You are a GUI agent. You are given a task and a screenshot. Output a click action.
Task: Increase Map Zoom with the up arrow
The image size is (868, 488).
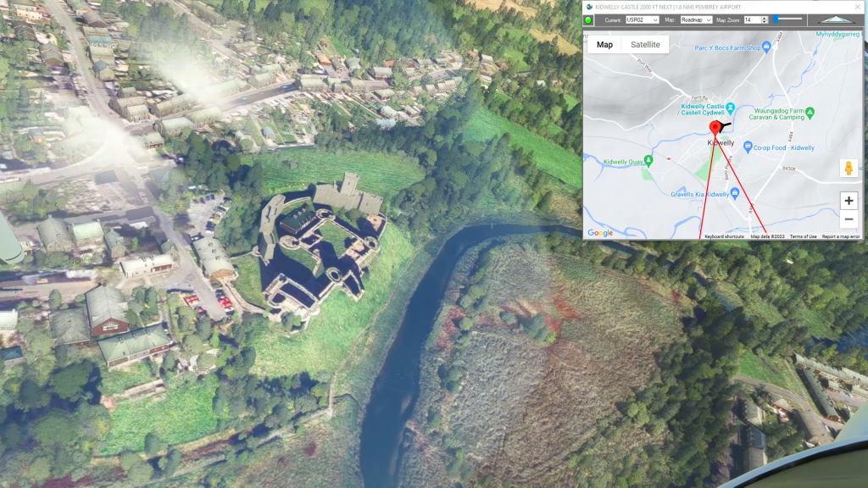coord(765,18)
